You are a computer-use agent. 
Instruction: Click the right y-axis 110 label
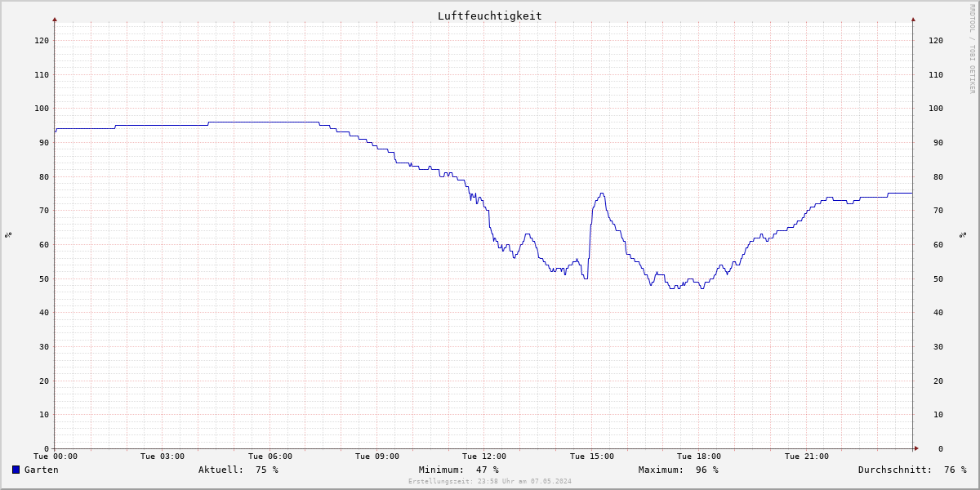[936, 74]
